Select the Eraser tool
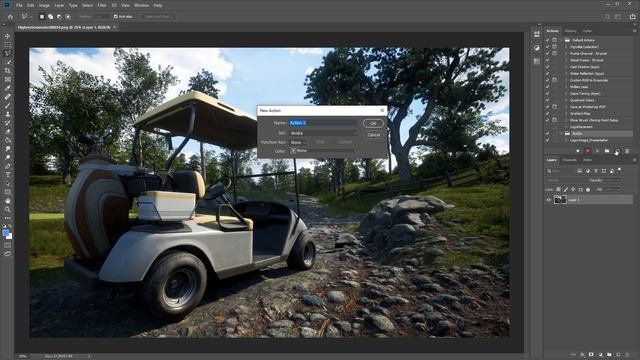 click(7, 131)
